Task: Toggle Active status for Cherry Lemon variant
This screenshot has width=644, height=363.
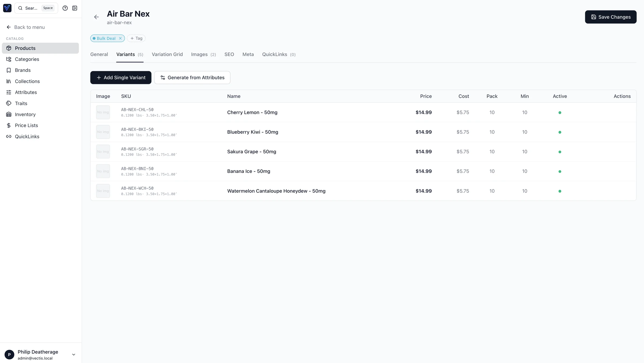Action: 560,112
